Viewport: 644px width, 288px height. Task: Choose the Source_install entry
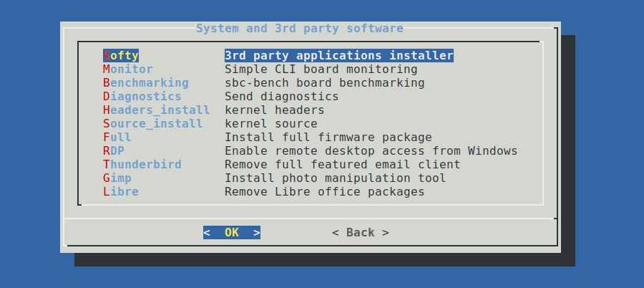point(153,124)
